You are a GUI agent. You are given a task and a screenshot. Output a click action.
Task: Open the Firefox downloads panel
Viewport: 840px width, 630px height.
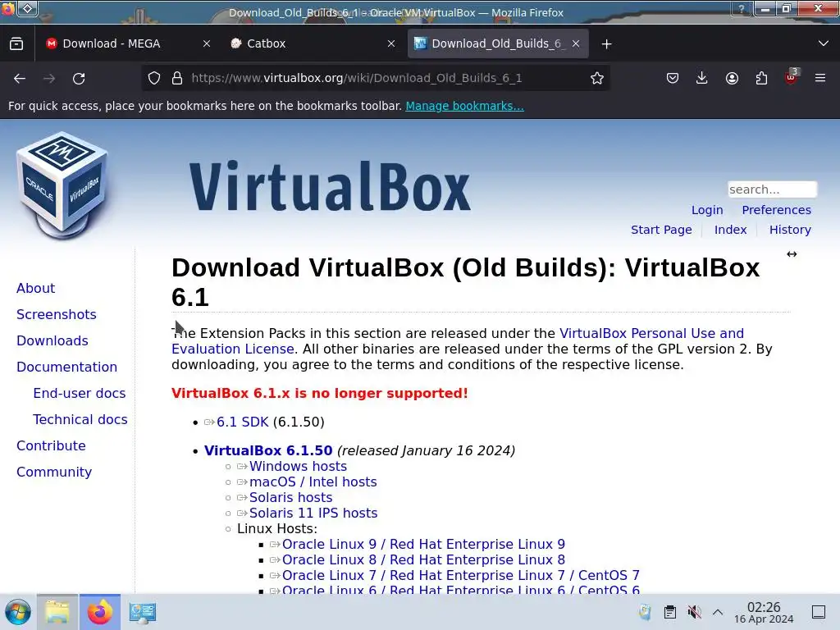(702, 78)
